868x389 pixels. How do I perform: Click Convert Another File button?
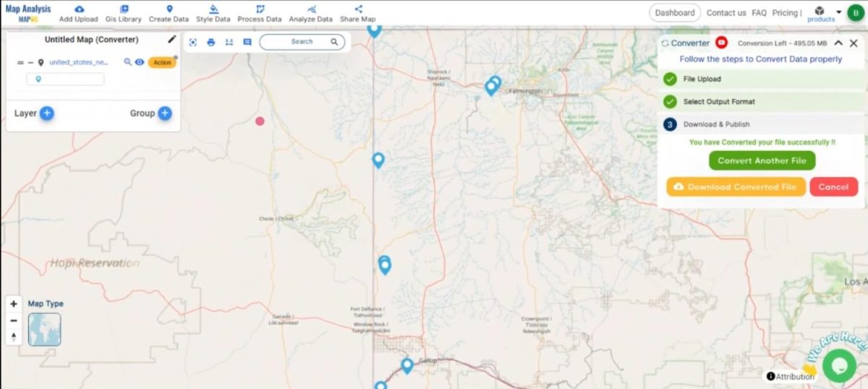coord(762,161)
